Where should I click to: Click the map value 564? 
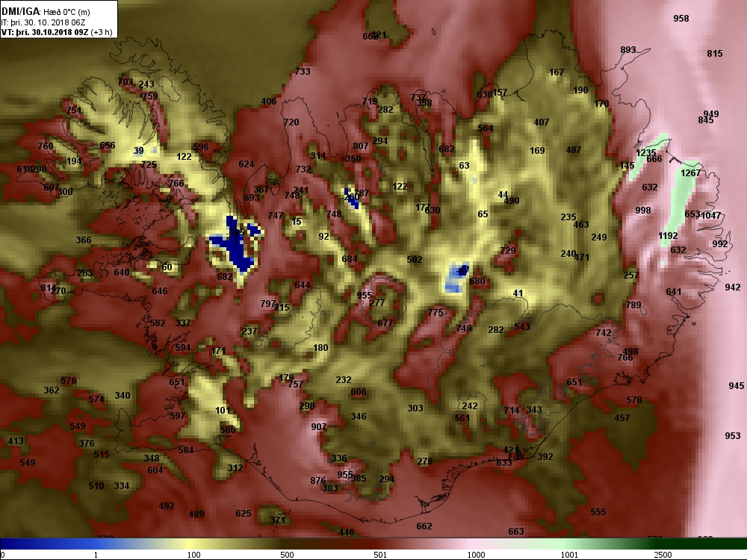coord(486,128)
